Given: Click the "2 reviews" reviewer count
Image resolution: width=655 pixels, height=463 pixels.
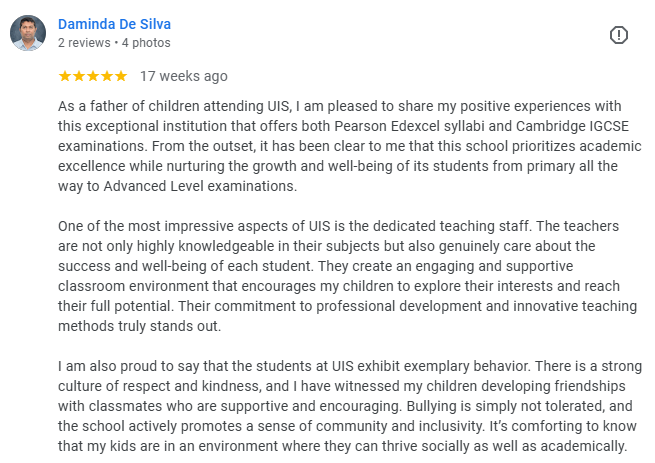Looking at the screenshot, I should coord(86,43).
